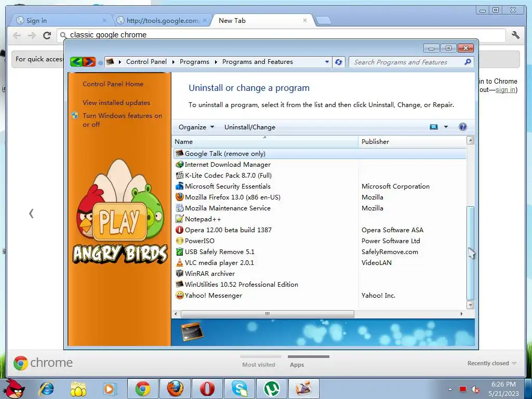The image size is (532, 399).
Task: Sort the list by Publisher column header
Action: point(412,141)
